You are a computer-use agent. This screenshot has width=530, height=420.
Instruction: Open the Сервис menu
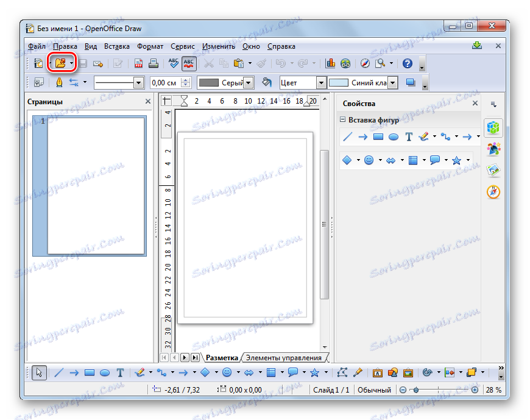[183, 46]
